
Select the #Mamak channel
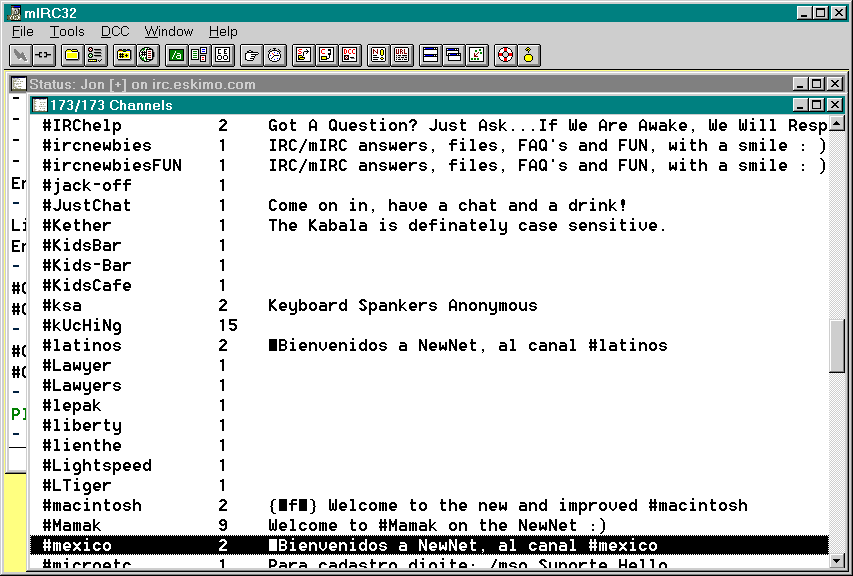(429, 525)
